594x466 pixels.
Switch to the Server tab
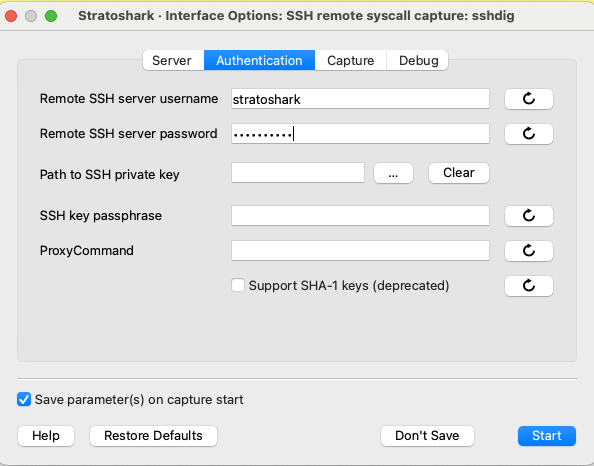point(172,60)
